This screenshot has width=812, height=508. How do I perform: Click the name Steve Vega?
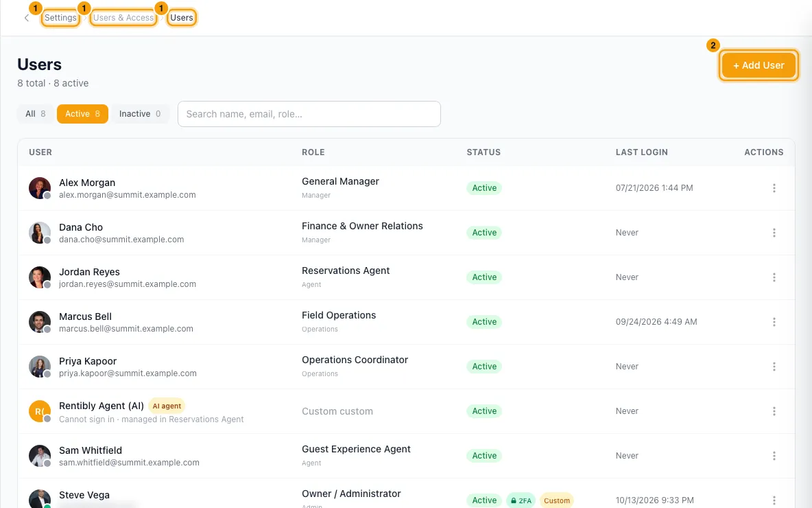point(84,494)
